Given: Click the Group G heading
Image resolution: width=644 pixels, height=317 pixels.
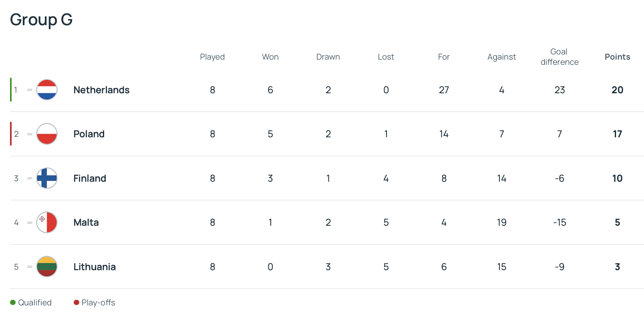Looking at the screenshot, I should 41,20.
